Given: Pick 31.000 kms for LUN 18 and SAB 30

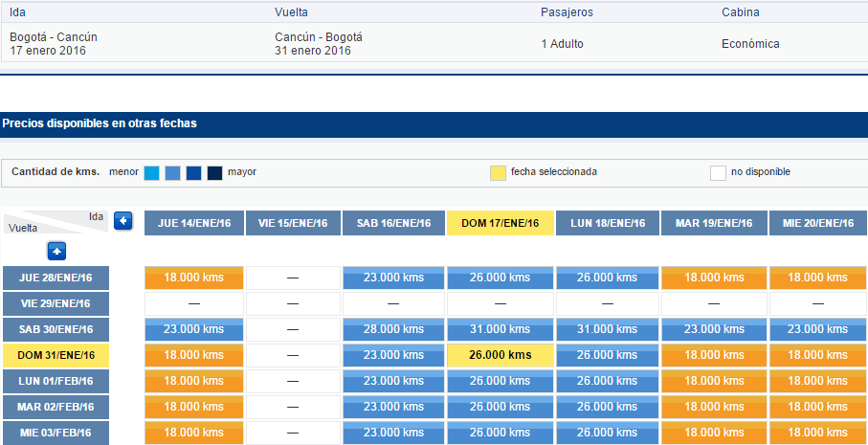Looking at the screenshot, I should (608, 329).
